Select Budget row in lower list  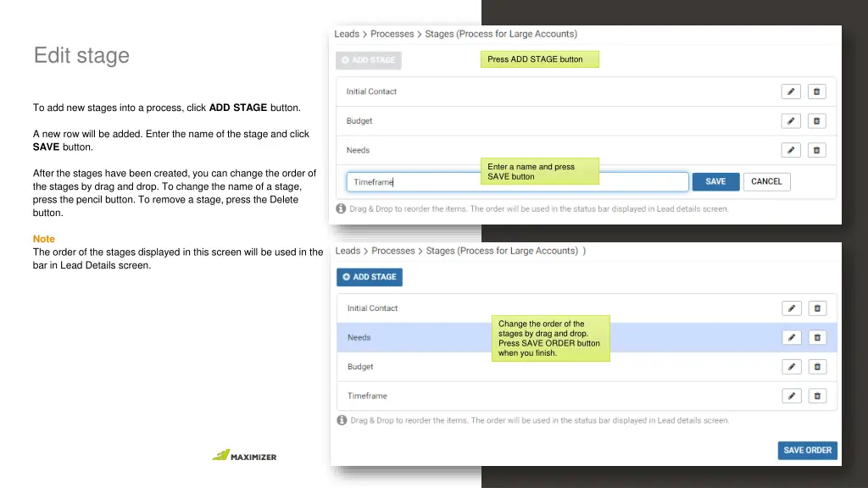pyautogui.click(x=587, y=367)
